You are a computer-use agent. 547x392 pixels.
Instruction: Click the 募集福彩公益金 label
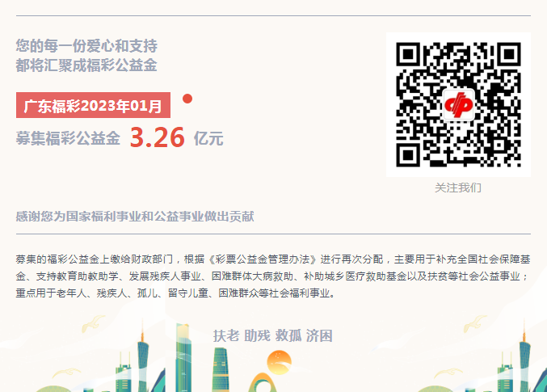68,138
